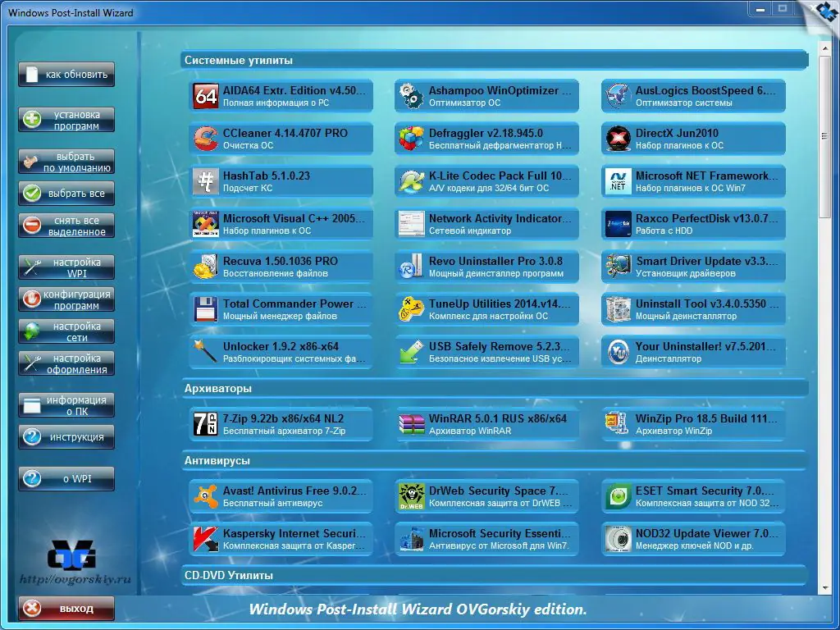Select the 'Unlocker 1.9.2 x86-x64' title text
This screenshot has height=630, width=840.
point(281,346)
